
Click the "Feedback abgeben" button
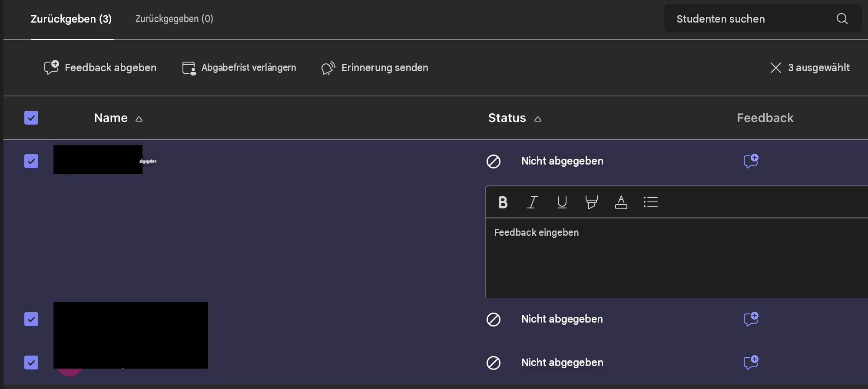tap(100, 68)
